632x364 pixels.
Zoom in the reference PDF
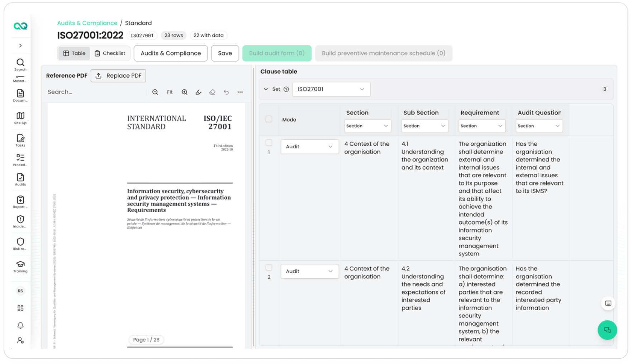[x=185, y=92]
